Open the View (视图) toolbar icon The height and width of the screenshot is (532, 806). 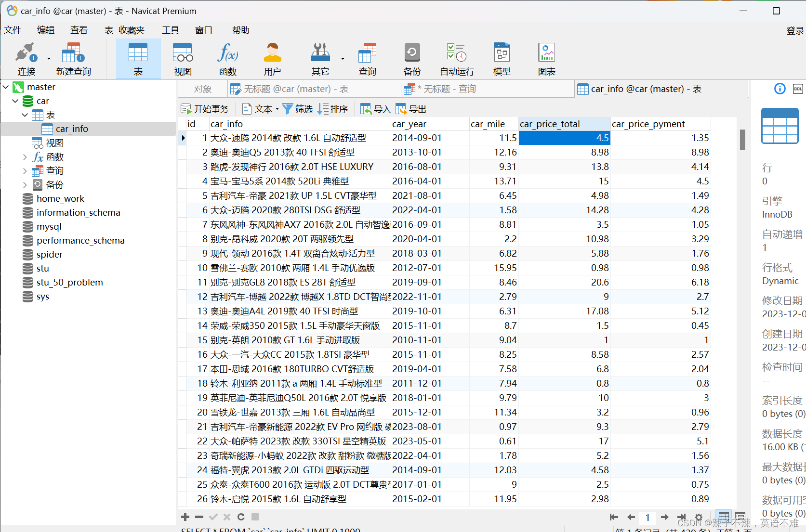click(x=183, y=59)
